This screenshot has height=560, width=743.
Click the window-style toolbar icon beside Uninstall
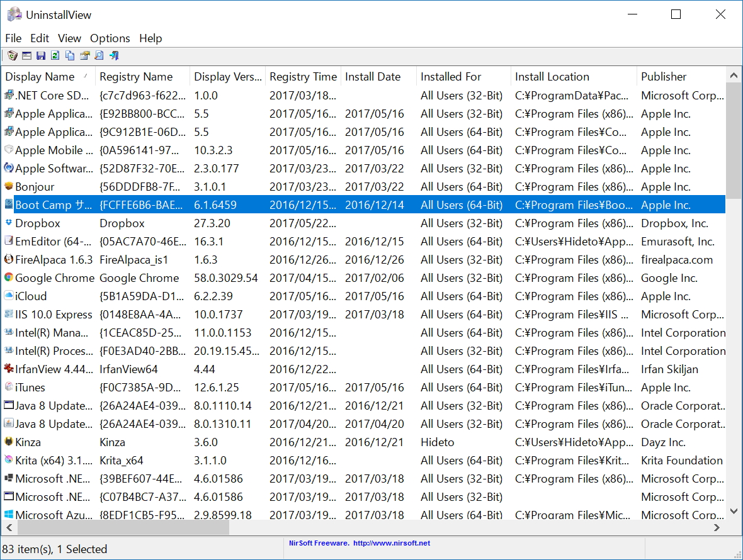pos(26,56)
